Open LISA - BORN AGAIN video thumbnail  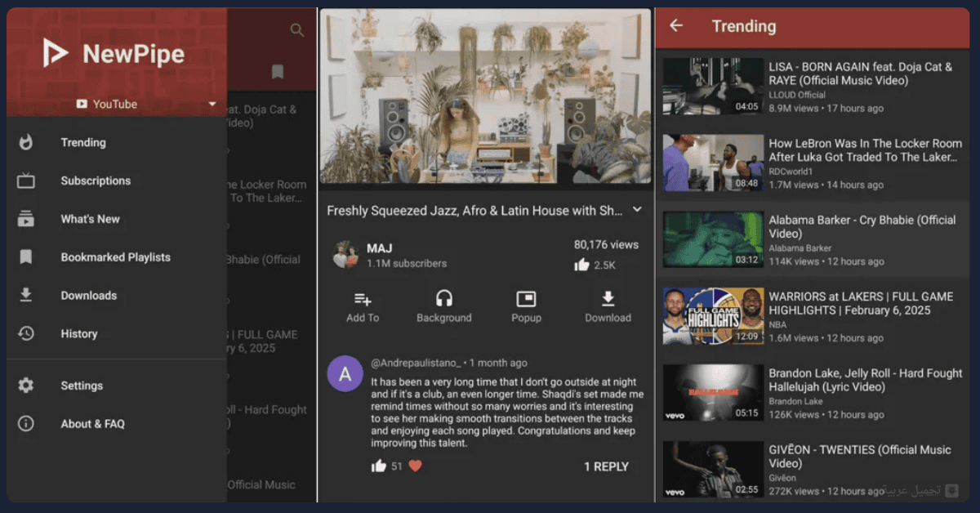pos(713,86)
